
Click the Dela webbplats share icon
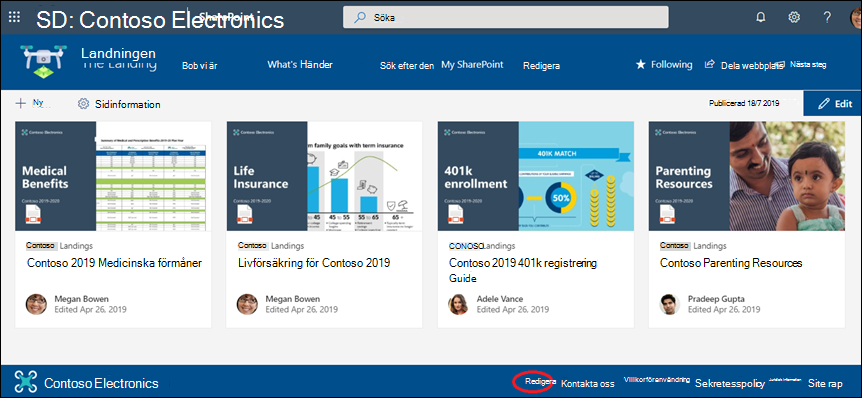tap(710, 64)
